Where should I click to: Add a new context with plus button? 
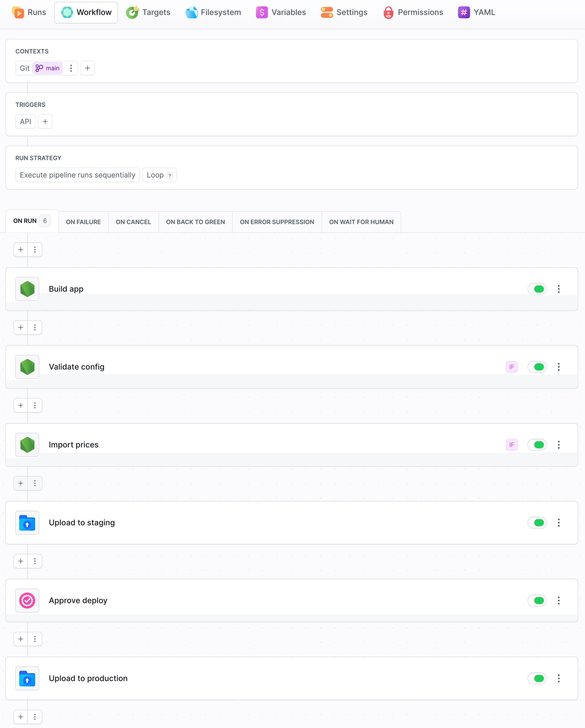click(x=87, y=68)
